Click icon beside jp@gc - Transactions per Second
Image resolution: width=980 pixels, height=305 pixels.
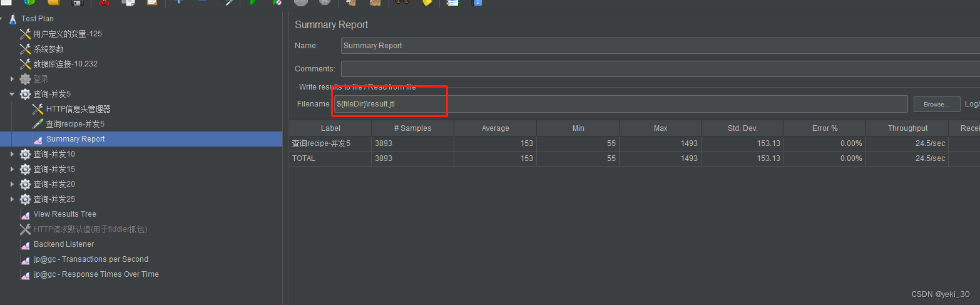[25, 259]
